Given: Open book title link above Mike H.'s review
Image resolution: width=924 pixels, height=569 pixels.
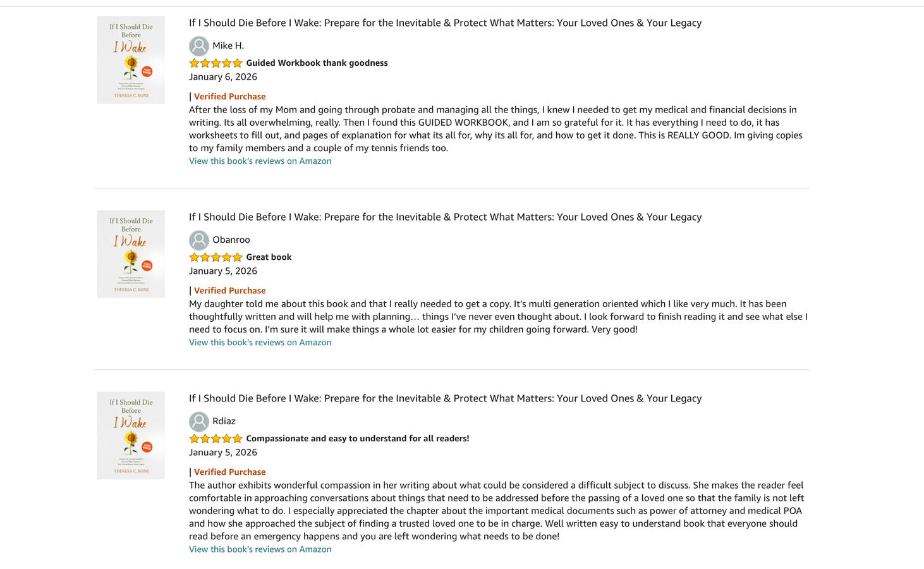Looking at the screenshot, I should (445, 23).
